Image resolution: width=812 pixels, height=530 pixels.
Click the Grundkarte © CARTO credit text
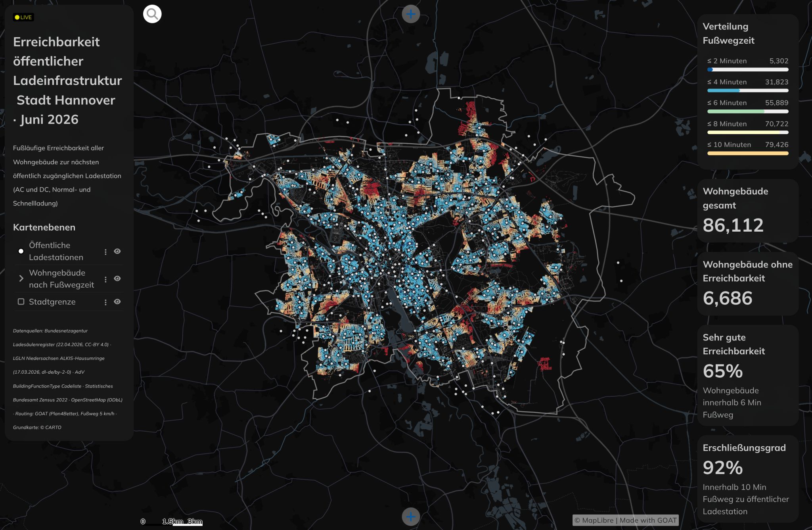click(x=37, y=427)
